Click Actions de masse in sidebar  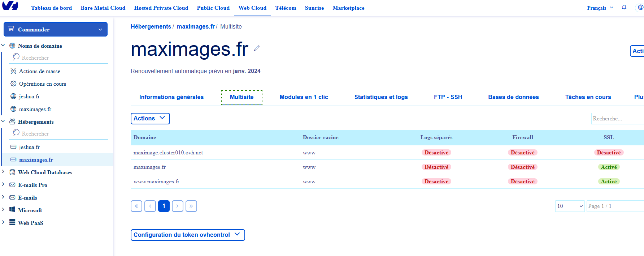39,71
